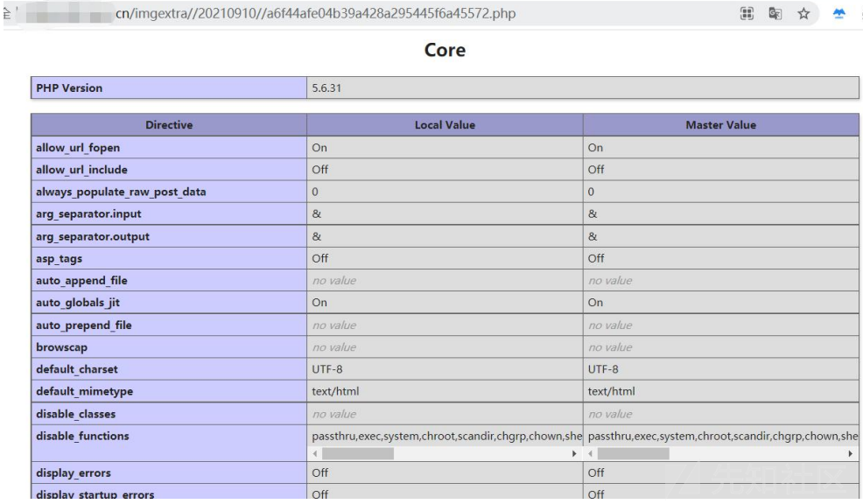This screenshot has height=504, width=863.
Task: Select the disable_functions directive name cell
Action: tap(82, 436)
